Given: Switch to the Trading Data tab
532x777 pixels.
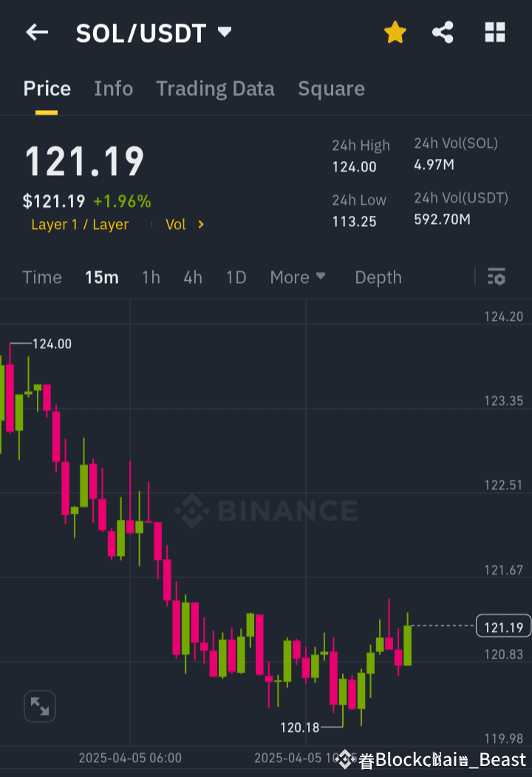Looking at the screenshot, I should point(215,89).
